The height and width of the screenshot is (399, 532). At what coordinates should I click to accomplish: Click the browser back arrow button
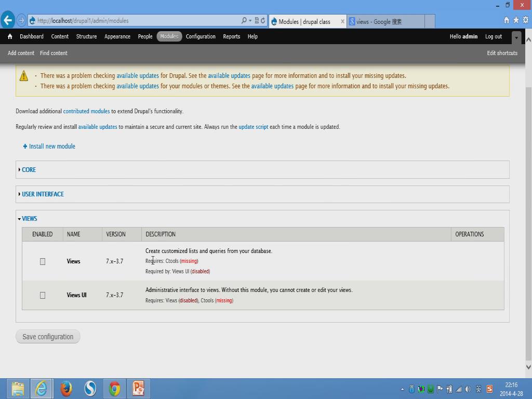[8, 20]
